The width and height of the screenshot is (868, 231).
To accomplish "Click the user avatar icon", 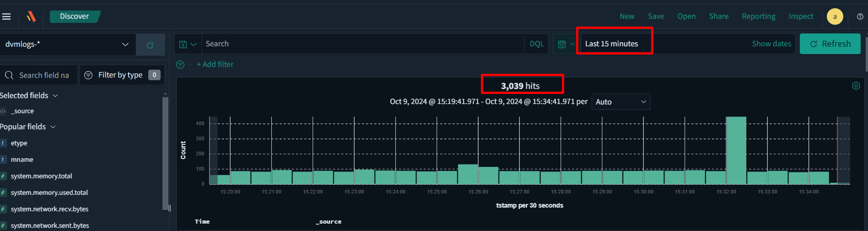I will coord(835,16).
